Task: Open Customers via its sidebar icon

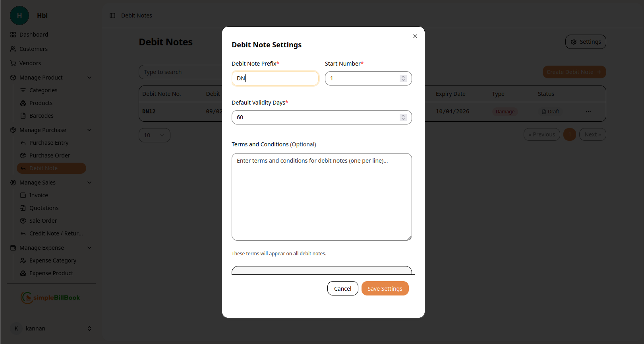Action: [x=13, y=49]
